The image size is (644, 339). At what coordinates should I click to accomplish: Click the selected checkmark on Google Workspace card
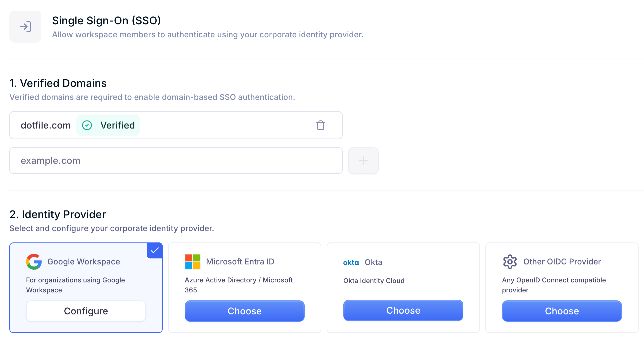(154, 250)
